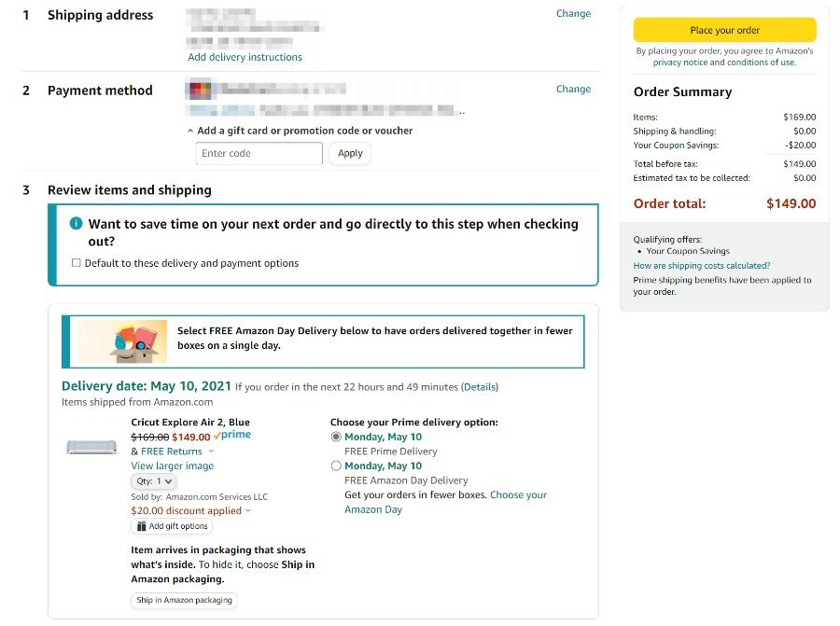Open the Amazon Day Delivery box illustration
Viewport: 840px width, 626px height.
click(122, 341)
